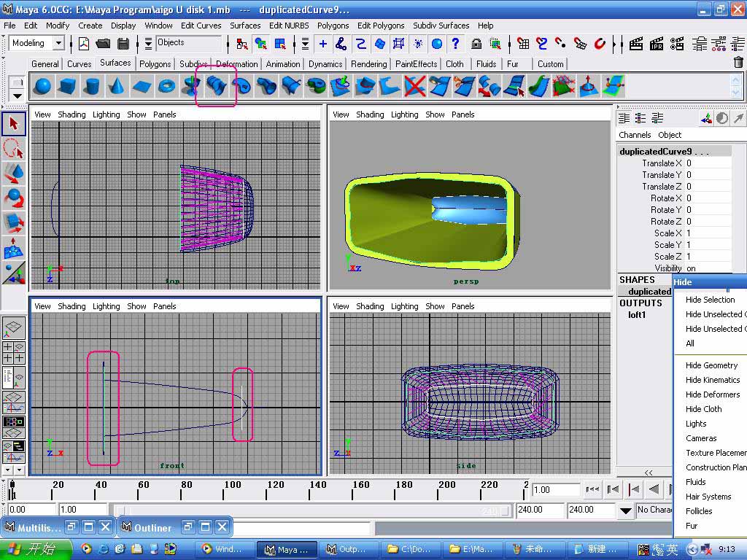Image resolution: width=747 pixels, height=560 pixels.
Task: Click the red X shelf icon
Action: [x=414, y=86]
